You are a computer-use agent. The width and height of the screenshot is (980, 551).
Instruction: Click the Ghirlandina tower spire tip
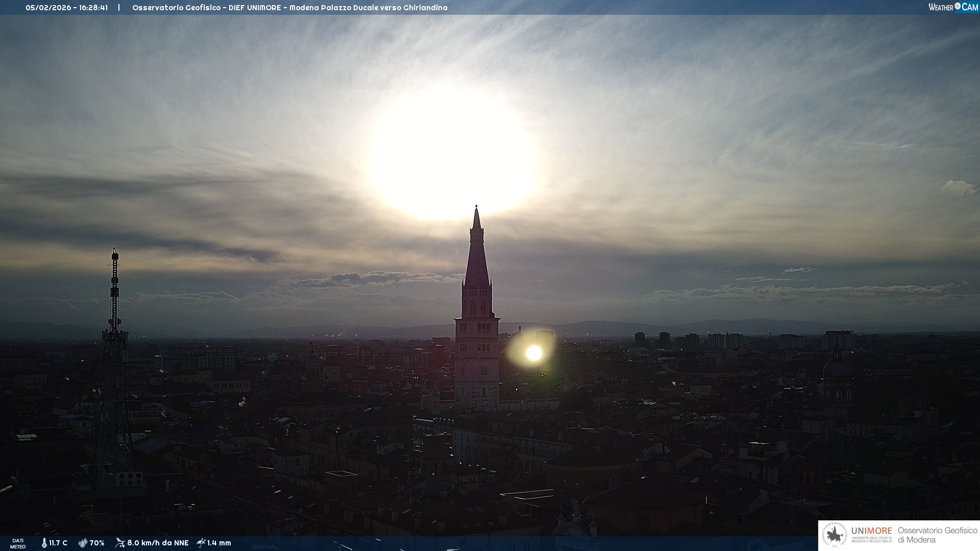click(476, 209)
